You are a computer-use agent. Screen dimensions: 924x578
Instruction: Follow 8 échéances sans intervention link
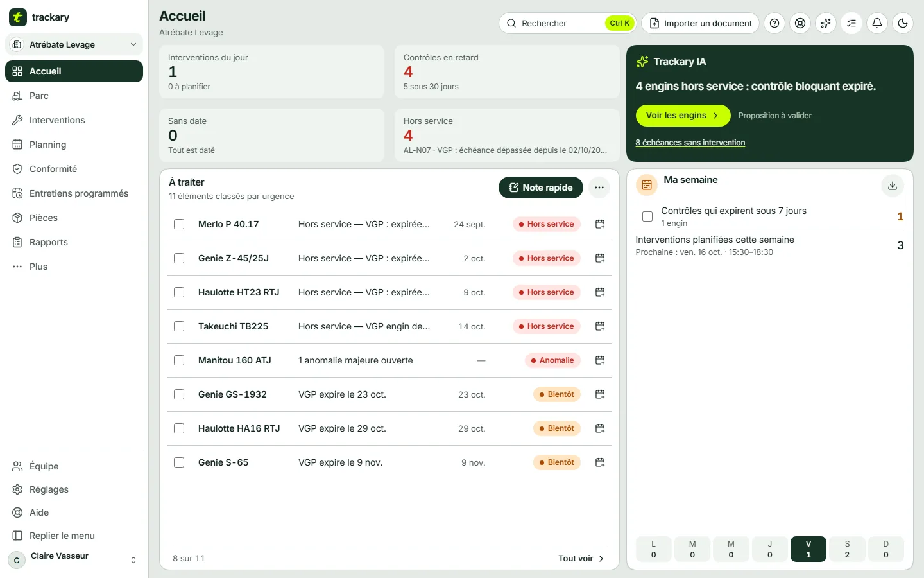(690, 143)
